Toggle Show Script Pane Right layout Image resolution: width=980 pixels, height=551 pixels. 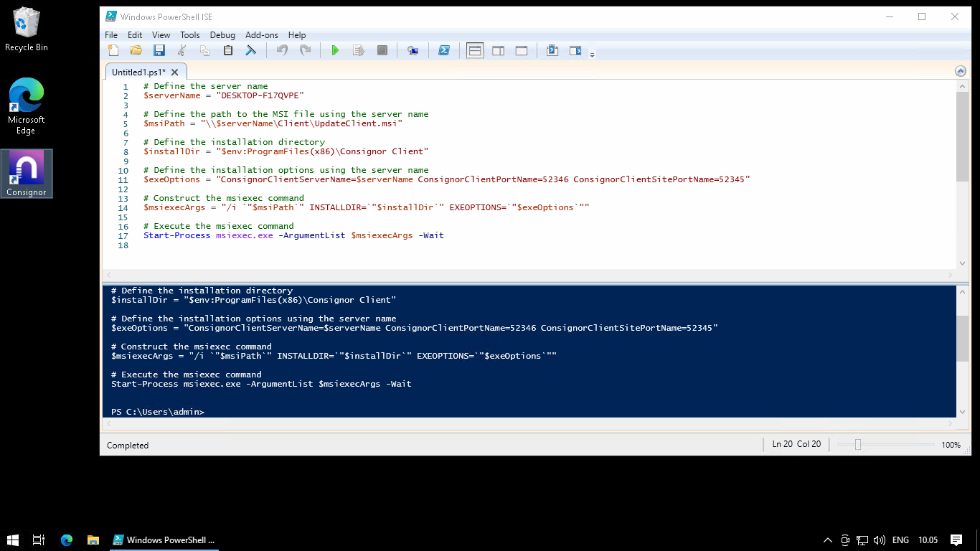[x=498, y=50]
